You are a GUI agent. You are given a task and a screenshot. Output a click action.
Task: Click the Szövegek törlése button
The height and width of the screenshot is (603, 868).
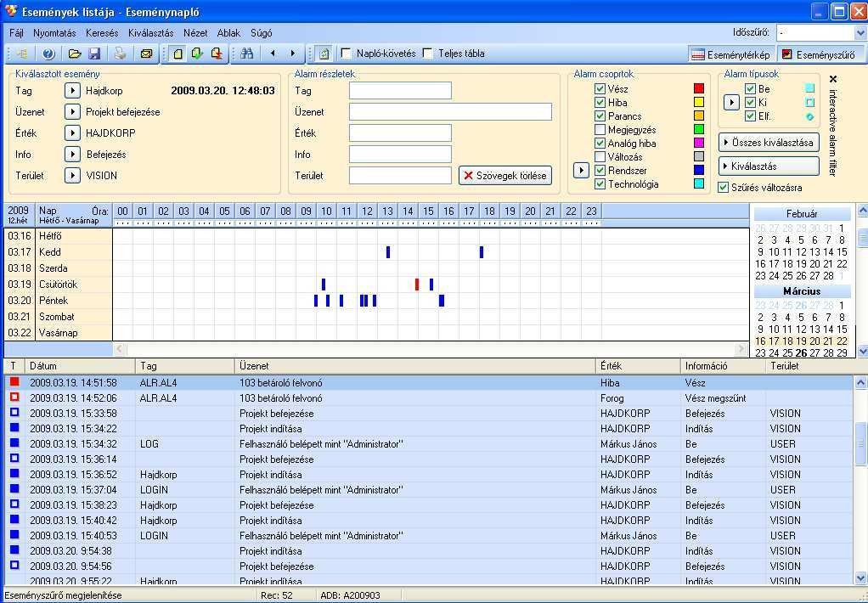[504, 176]
